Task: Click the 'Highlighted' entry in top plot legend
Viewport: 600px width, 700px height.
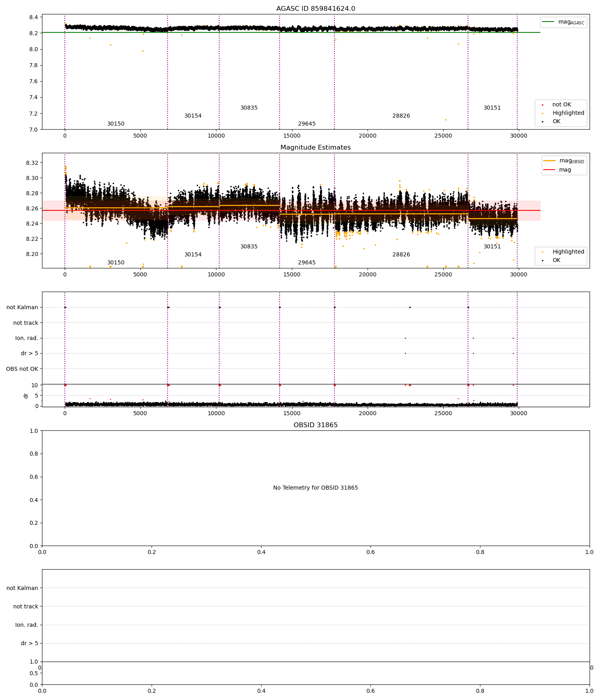Action: click(568, 113)
